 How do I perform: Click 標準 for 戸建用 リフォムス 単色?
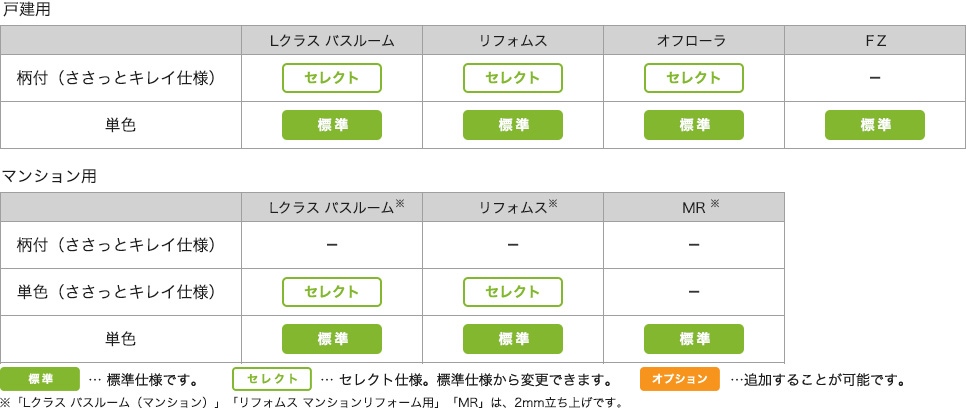click(513, 125)
